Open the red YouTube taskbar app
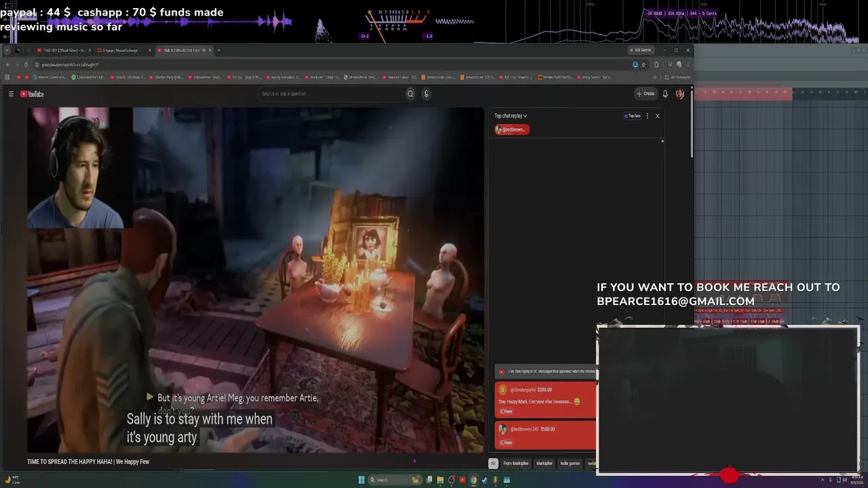The width and height of the screenshot is (868, 488). 462,480
